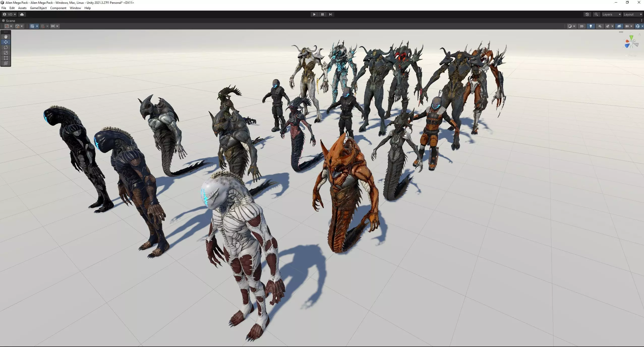This screenshot has height=347, width=644.
Task: Toggle grid visibility on Y axis
Action: point(32,26)
